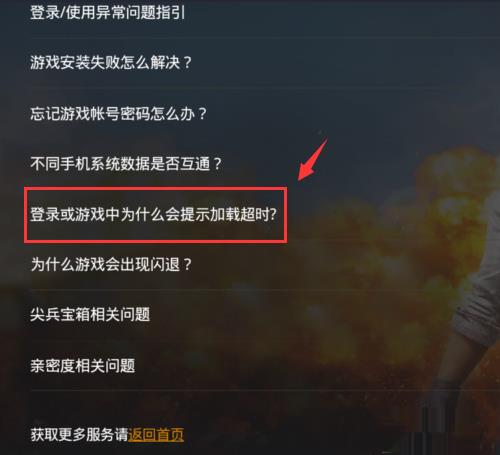Viewport: 500px width, 455px height.
Task: Click the question mark after 忘记游戏帐号密码怎么办
Action: pyautogui.click(x=202, y=114)
